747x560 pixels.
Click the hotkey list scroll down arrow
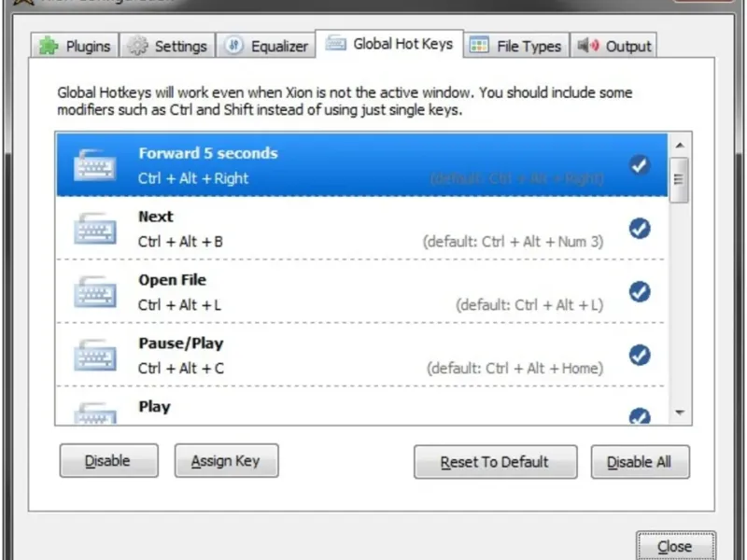point(680,413)
